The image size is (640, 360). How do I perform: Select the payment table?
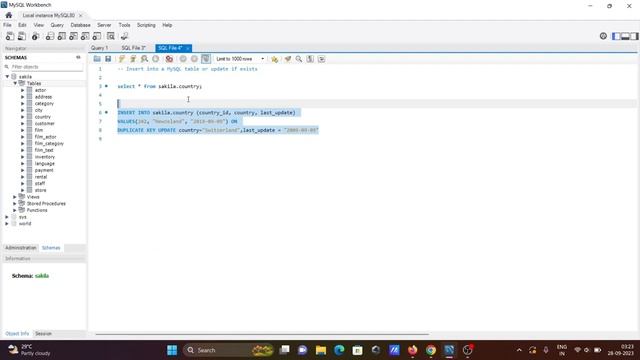[44, 170]
